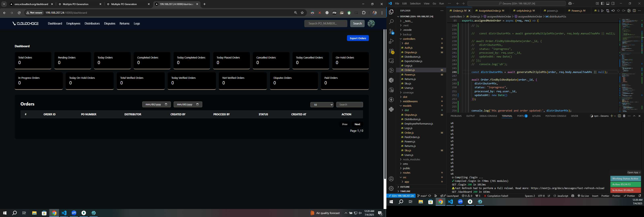
Task: Toggle the Primary Side Bar in VS Code
Action: (x=603, y=3)
